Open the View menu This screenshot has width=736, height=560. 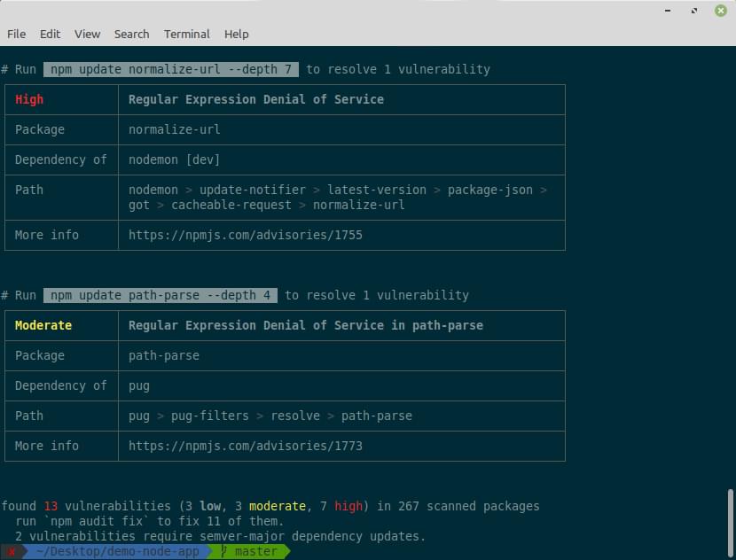click(87, 34)
